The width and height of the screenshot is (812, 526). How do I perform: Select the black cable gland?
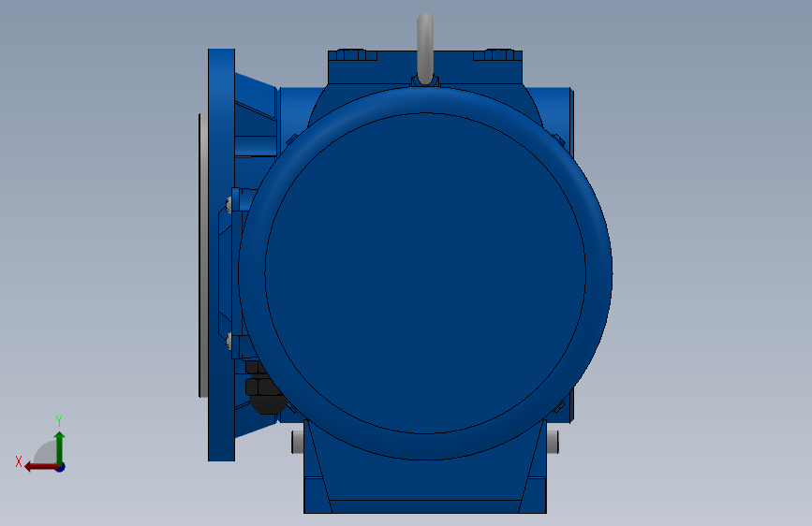264,389
